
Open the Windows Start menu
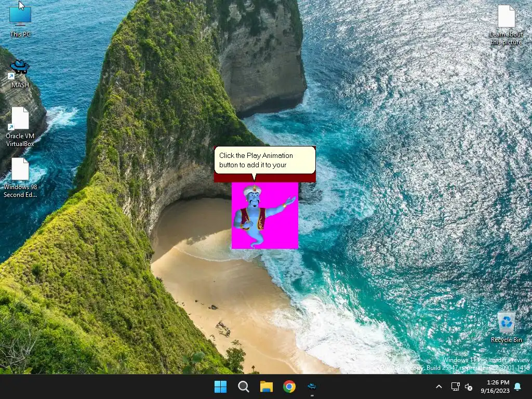(x=220, y=387)
